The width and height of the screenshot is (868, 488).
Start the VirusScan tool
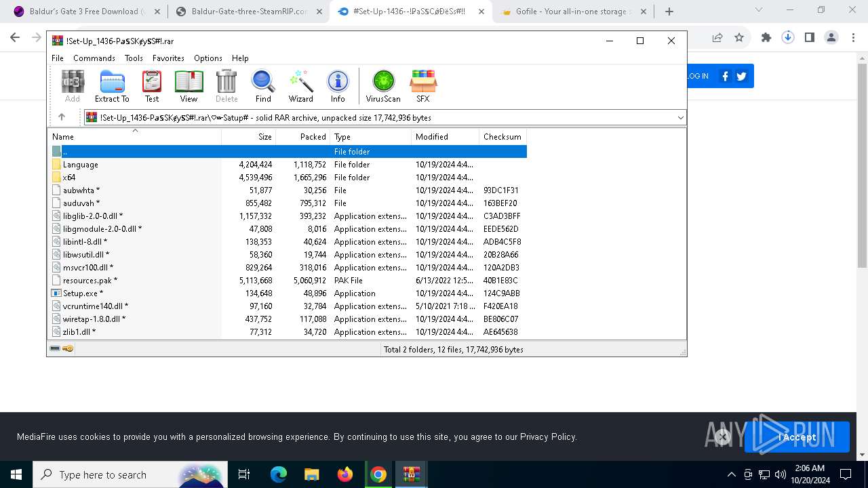click(383, 86)
